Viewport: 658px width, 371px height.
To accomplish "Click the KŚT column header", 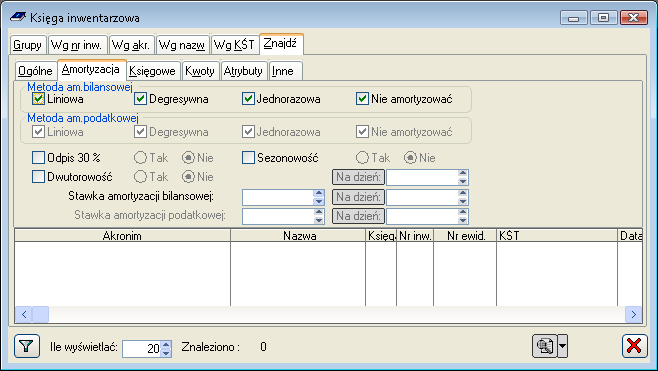I will (557, 235).
